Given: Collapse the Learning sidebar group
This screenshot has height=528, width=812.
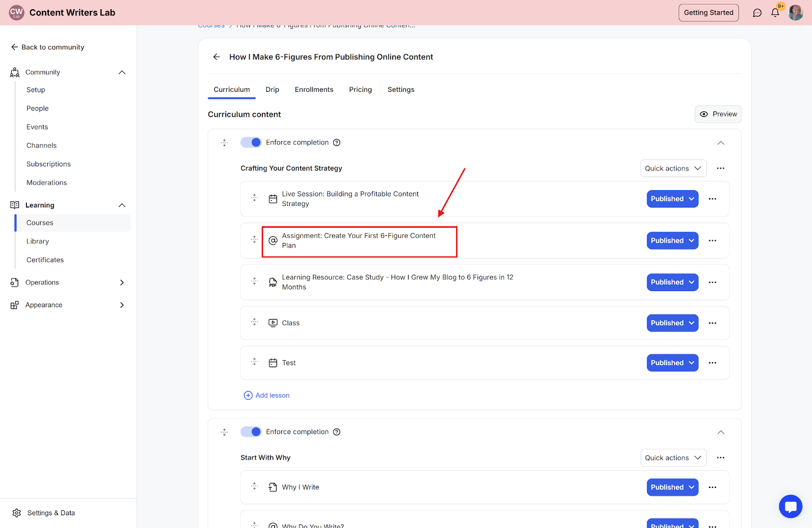Looking at the screenshot, I should [x=122, y=205].
